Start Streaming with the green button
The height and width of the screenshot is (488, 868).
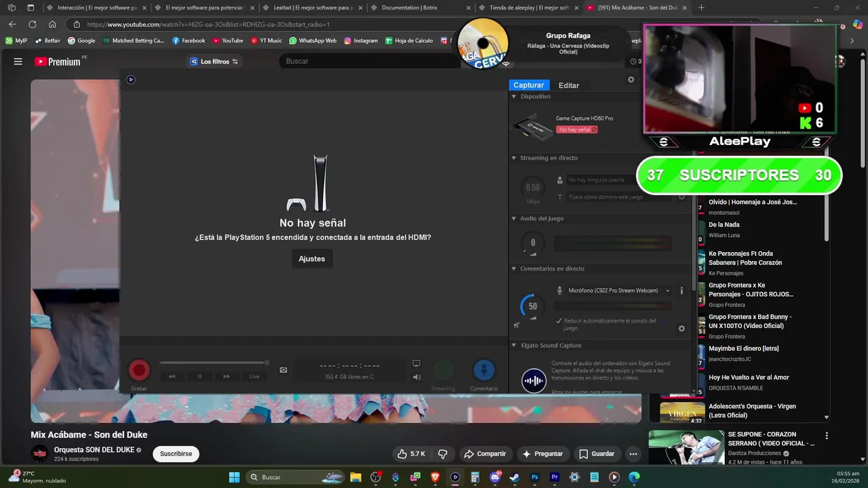(x=443, y=370)
